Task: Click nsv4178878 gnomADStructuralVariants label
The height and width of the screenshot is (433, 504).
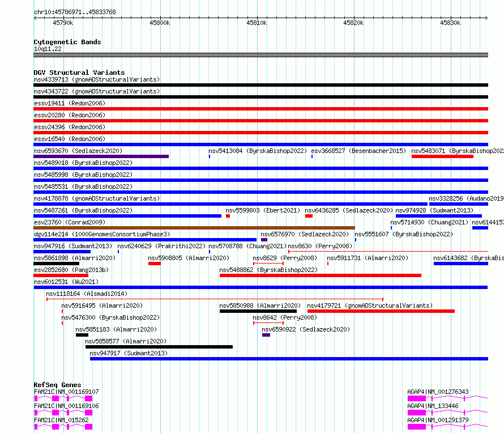Action: pyautogui.click(x=97, y=198)
